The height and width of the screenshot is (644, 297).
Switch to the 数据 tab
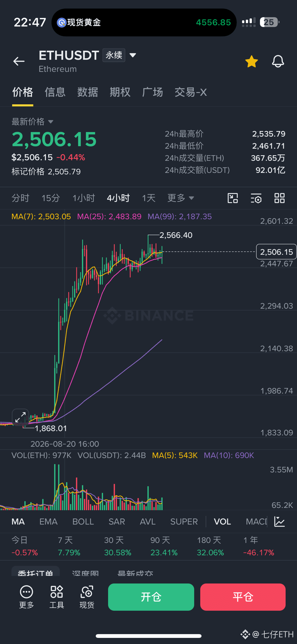[88, 92]
